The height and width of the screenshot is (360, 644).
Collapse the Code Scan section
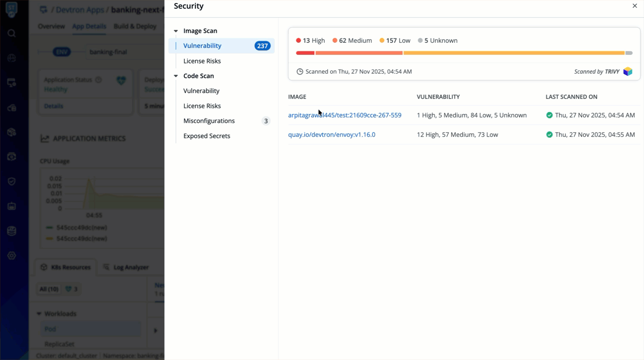tap(176, 76)
